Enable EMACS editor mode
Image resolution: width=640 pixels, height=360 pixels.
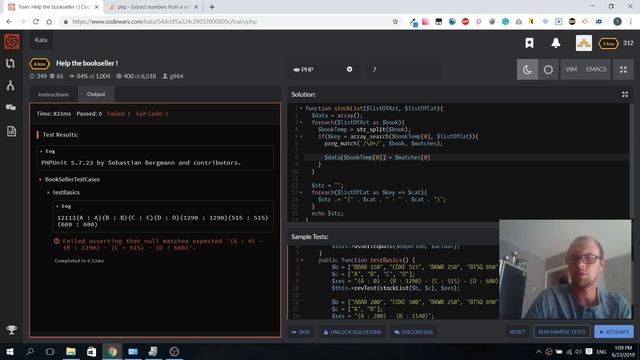coord(596,69)
